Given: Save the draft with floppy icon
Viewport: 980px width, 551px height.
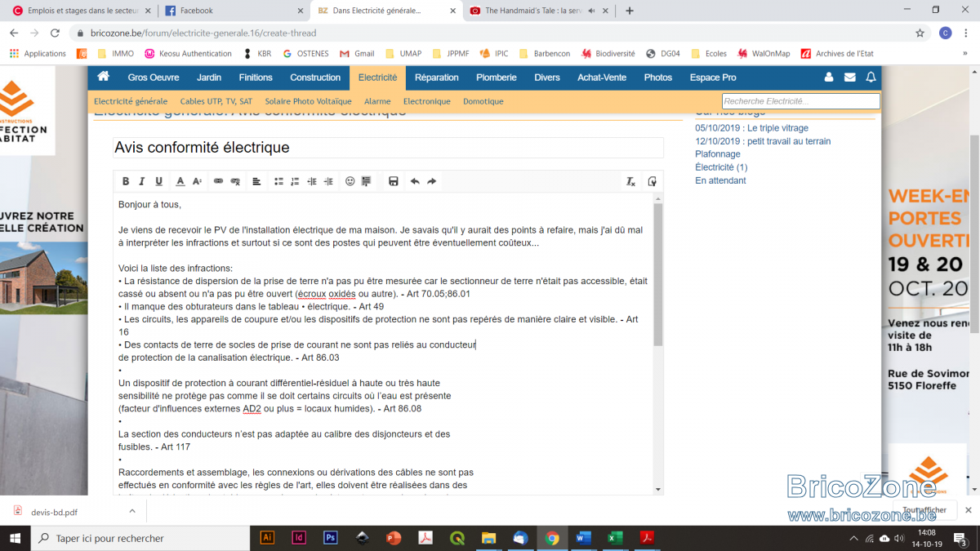Looking at the screenshot, I should (x=393, y=181).
